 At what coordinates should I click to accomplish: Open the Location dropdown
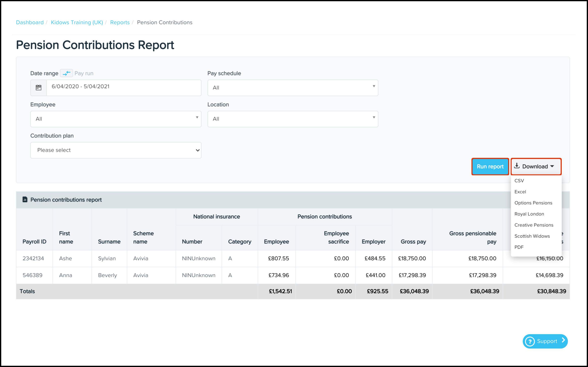point(293,119)
